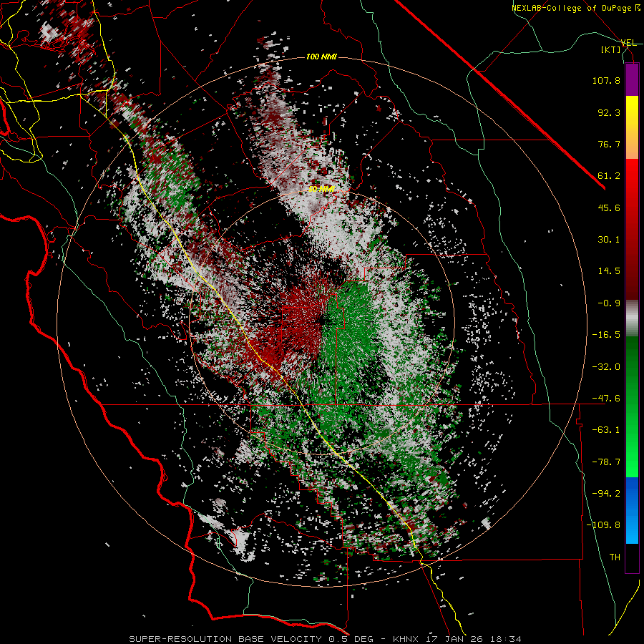644x644 pixels.
Task: Click the [KT] units label
Action: pos(611,49)
